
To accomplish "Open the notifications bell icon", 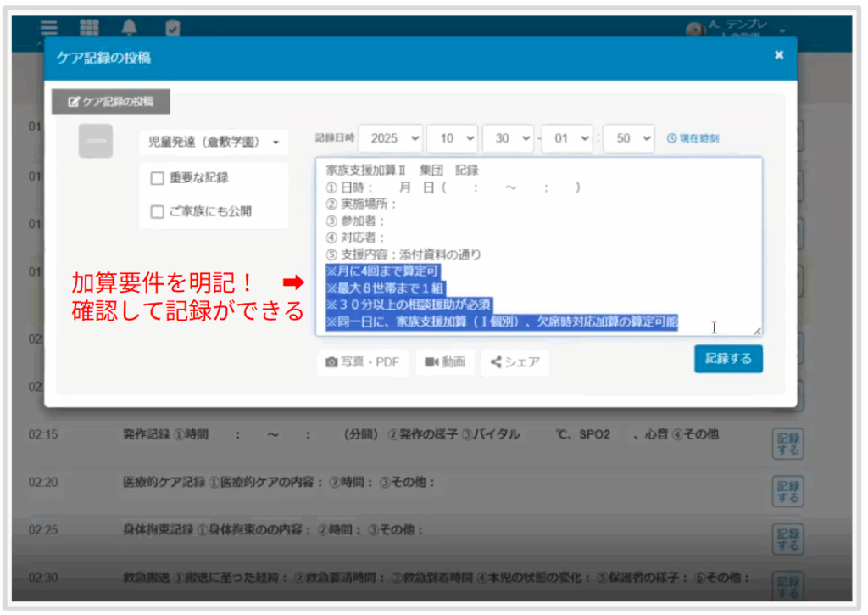I will (x=129, y=27).
